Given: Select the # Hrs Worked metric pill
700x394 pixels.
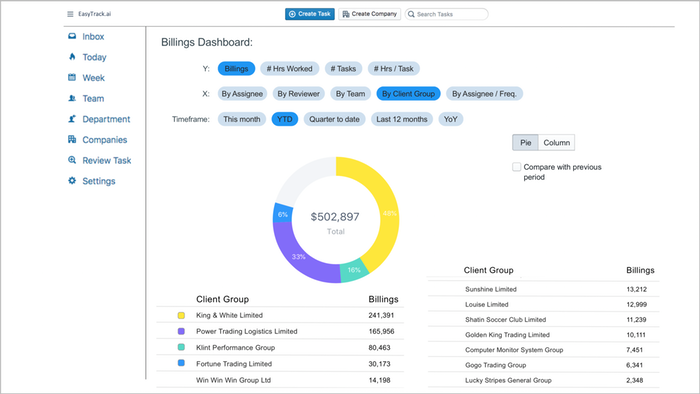Looking at the screenshot, I should 289,69.
